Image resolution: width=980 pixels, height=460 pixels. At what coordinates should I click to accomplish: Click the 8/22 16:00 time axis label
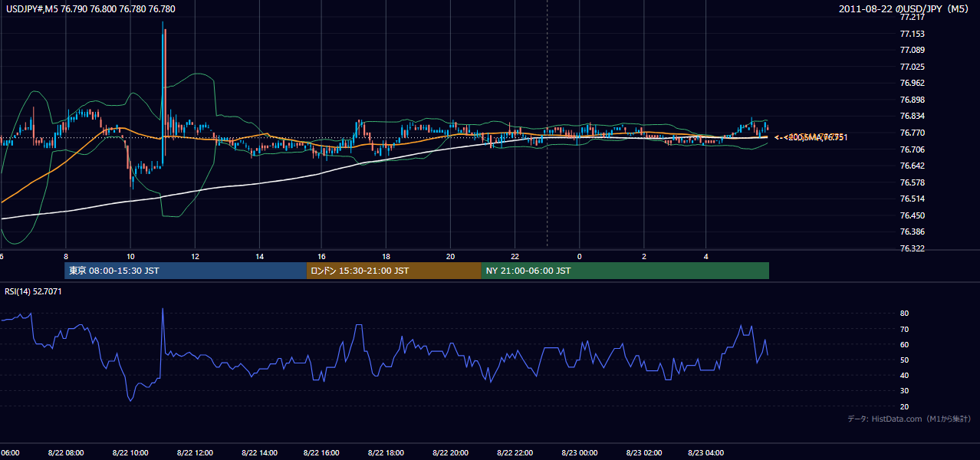pos(323,453)
